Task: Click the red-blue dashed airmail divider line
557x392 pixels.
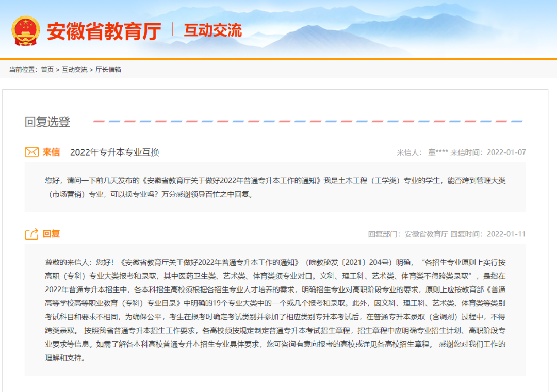Action: (x=308, y=122)
